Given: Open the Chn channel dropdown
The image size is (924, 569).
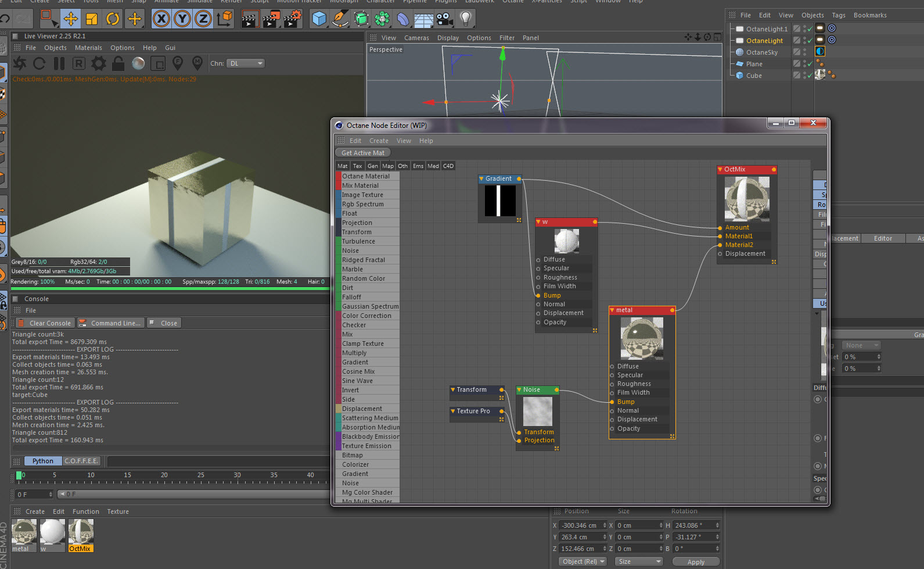Looking at the screenshot, I should 246,63.
